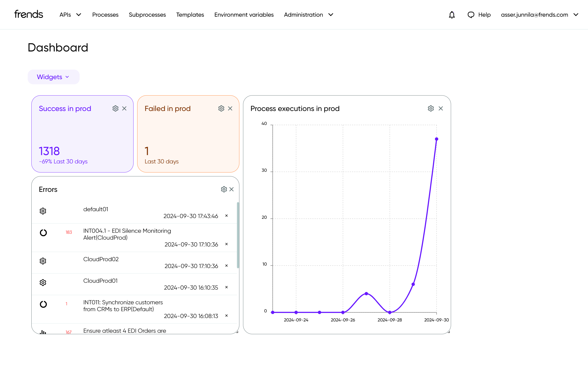Expand the Widgets dropdown
This screenshot has width=588, height=368.
53,77
